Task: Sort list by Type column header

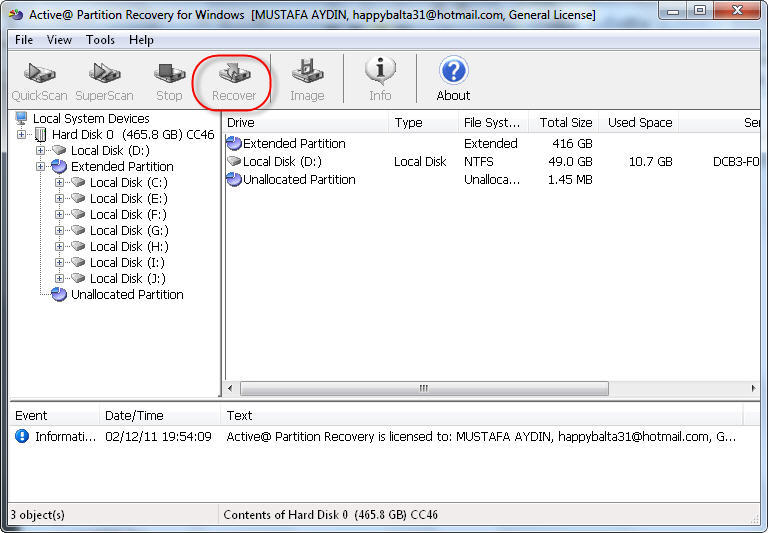Action: [x=424, y=122]
